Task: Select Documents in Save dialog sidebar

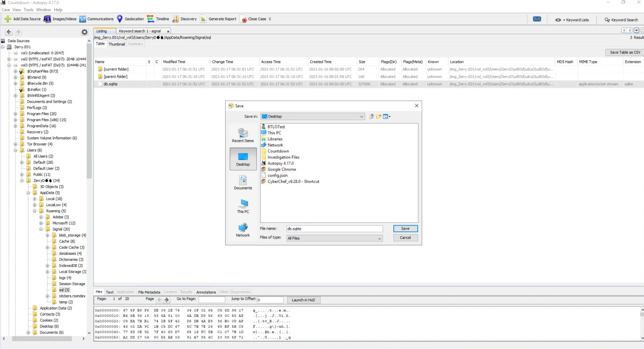Action: tap(243, 183)
